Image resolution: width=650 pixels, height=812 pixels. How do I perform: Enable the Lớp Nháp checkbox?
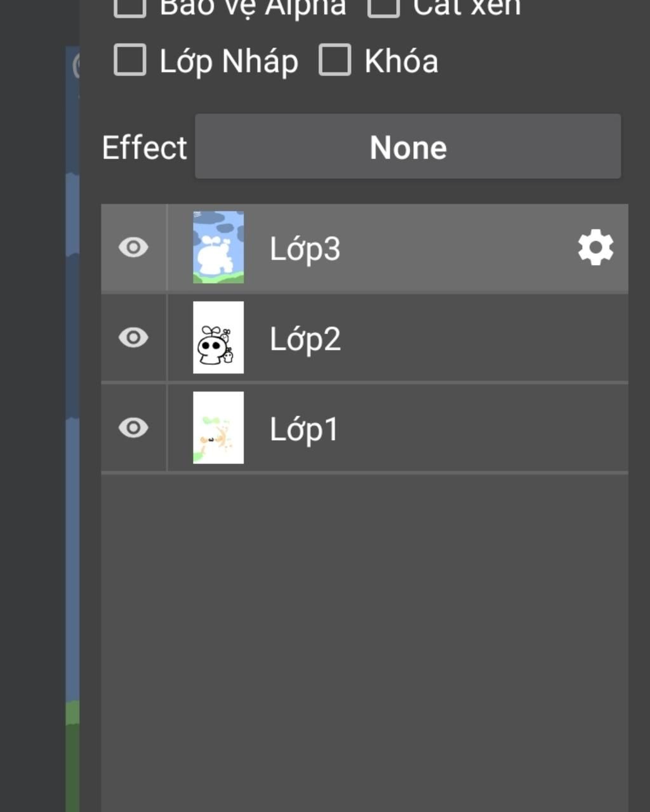pos(130,60)
